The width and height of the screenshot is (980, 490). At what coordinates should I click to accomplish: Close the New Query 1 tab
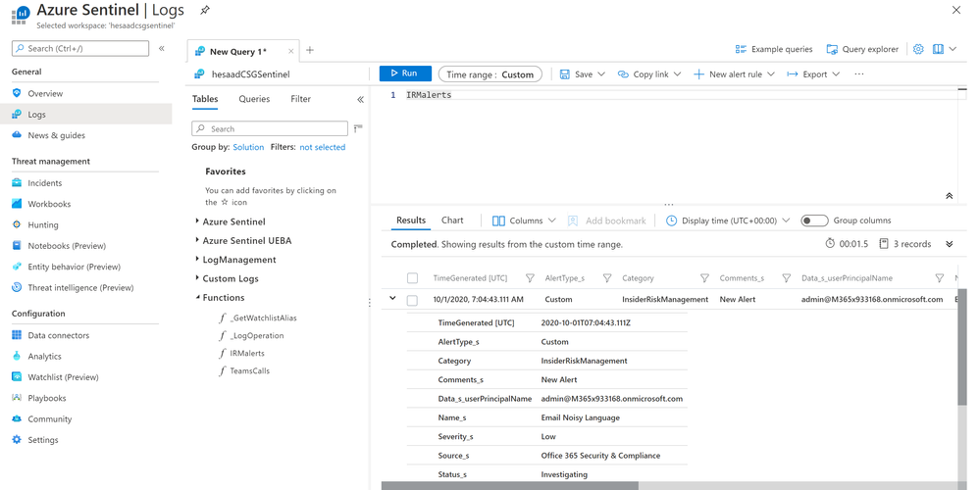coord(290,51)
